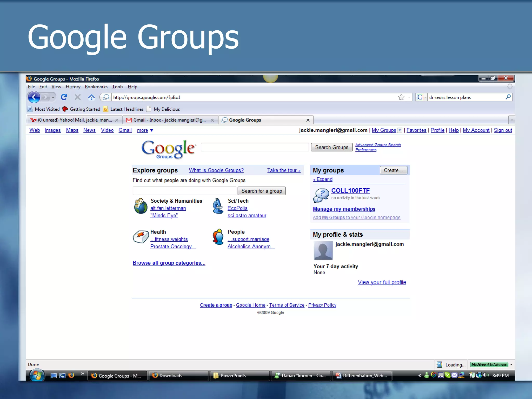532x399 pixels.
Task: Click the McAfee SiteAdvisor status button
Action: [489, 365]
